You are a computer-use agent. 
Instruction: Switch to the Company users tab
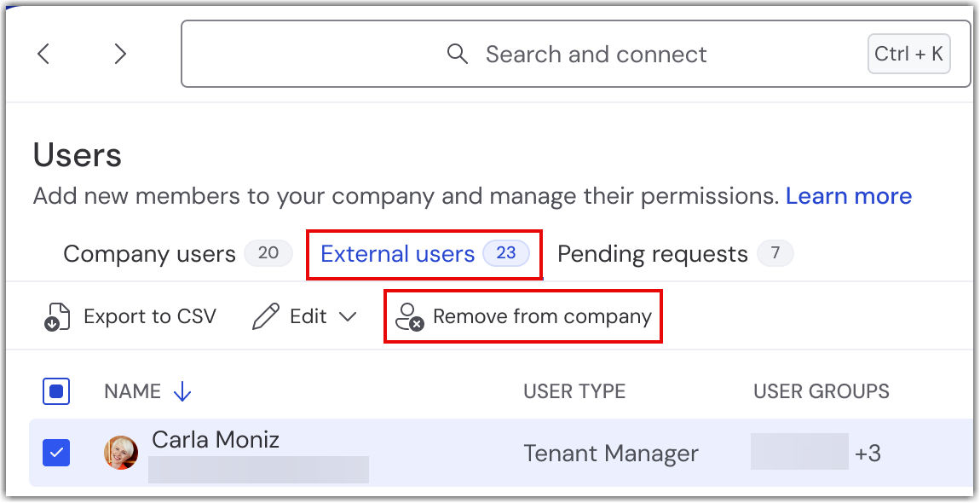pyautogui.click(x=149, y=254)
